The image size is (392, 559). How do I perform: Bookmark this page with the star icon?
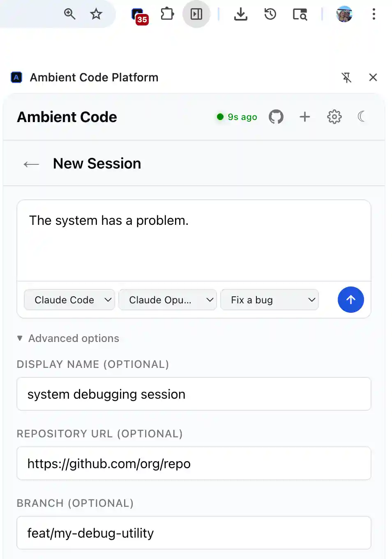click(x=96, y=14)
